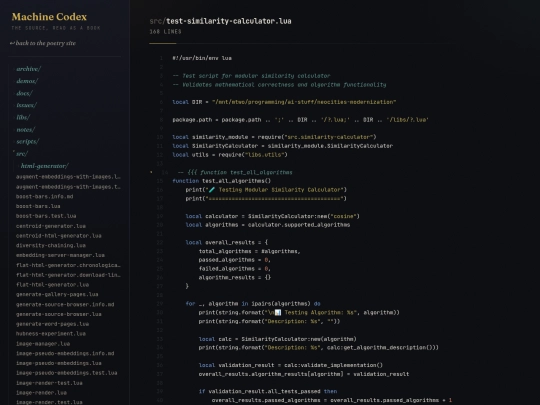Screen dimensions: 540x405
Task: Click 'function test_all_algorithms()' definition
Action: (x=222, y=181)
